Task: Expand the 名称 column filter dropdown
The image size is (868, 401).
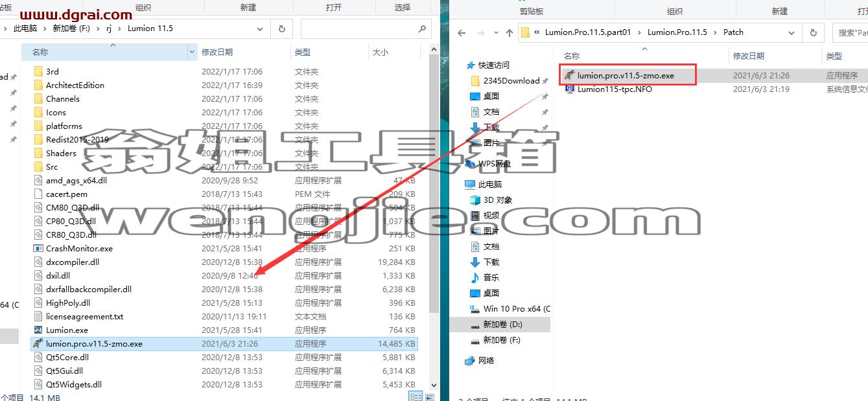Action: click(x=192, y=52)
